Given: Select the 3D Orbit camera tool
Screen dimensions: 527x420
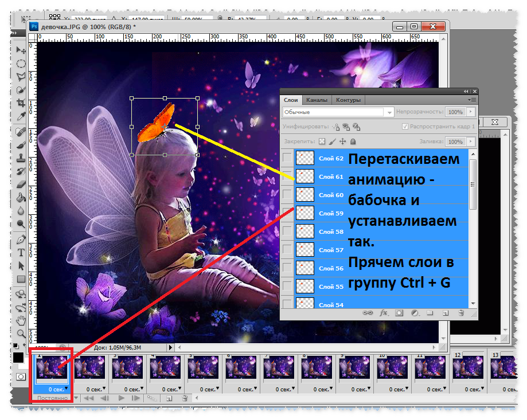Looking at the screenshot, I should pyautogui.click(x=21, y=308).
